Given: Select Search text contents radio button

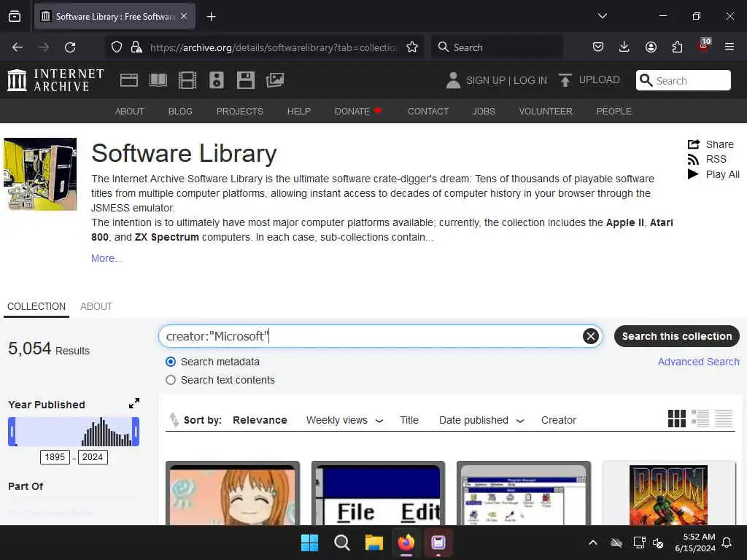Looking at the screenshot, I should pyautogui.click(x=171, y=380).
